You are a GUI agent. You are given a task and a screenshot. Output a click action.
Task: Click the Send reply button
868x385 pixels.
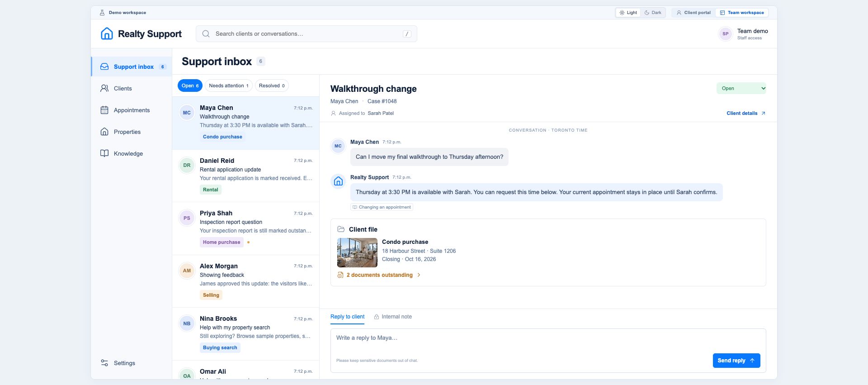tap(736, 361)
